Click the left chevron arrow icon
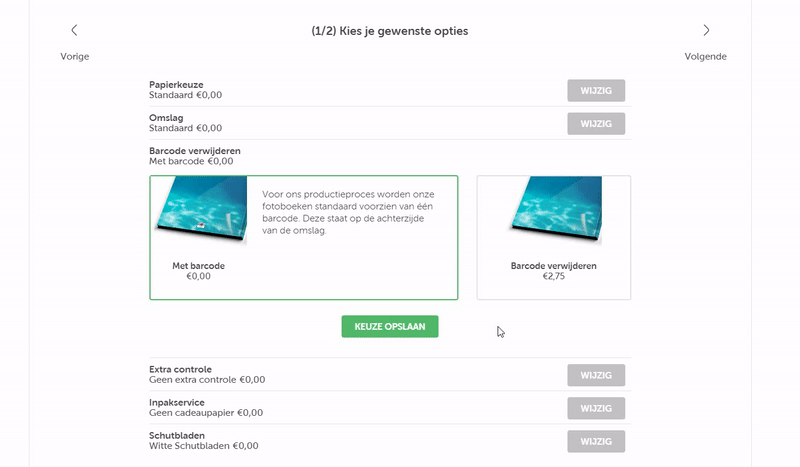Viewport: 800px width, 467px height. (74, 31)
